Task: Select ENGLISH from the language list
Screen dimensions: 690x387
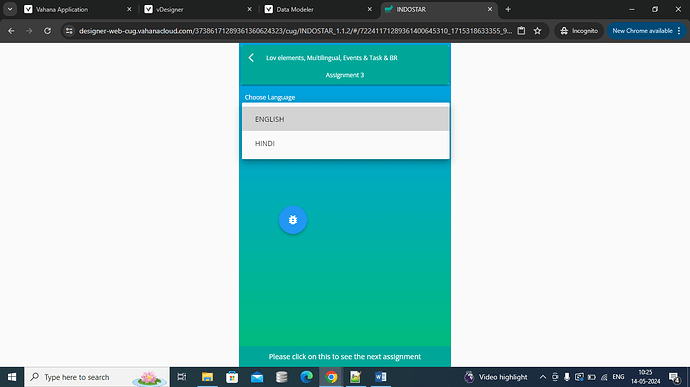Action: (x=345, y=119)
